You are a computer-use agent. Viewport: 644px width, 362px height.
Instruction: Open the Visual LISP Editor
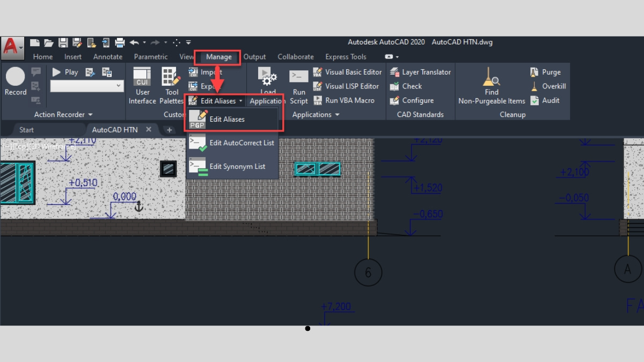[x=346, y=86]
